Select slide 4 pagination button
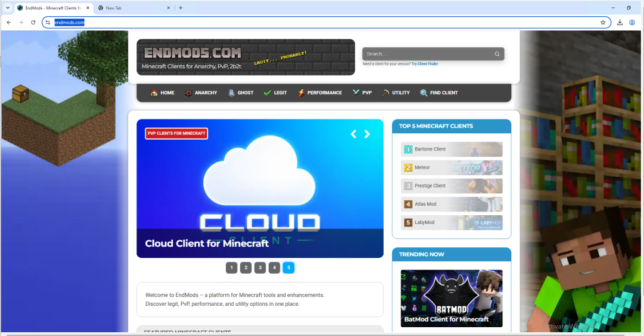The image size is (644, 336). tap(274, 268)
